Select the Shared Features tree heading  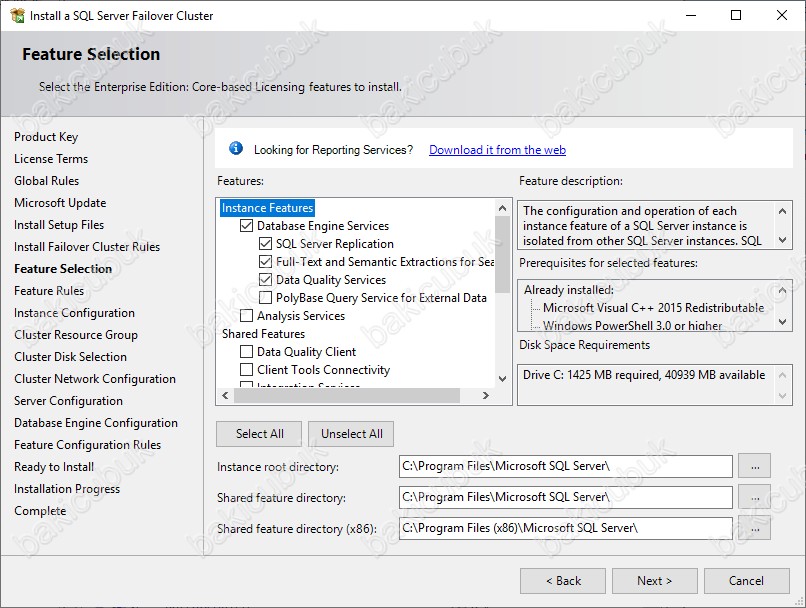pos(263,334)
